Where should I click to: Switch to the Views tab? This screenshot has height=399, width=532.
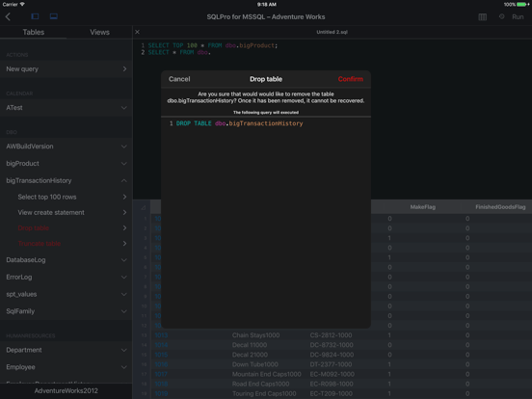(x=99, y=32)
